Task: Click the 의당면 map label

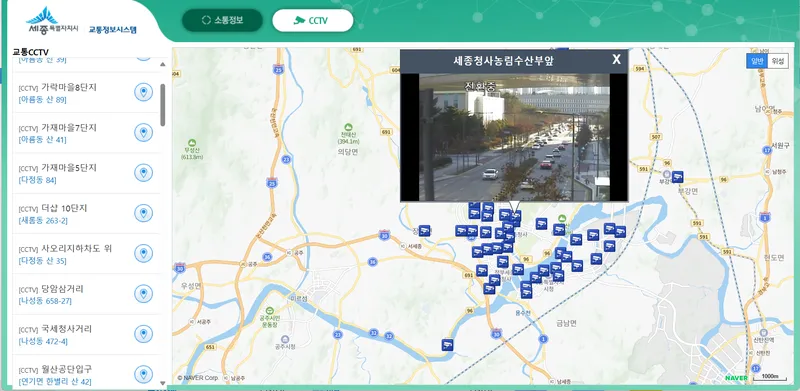Action: 348,152
